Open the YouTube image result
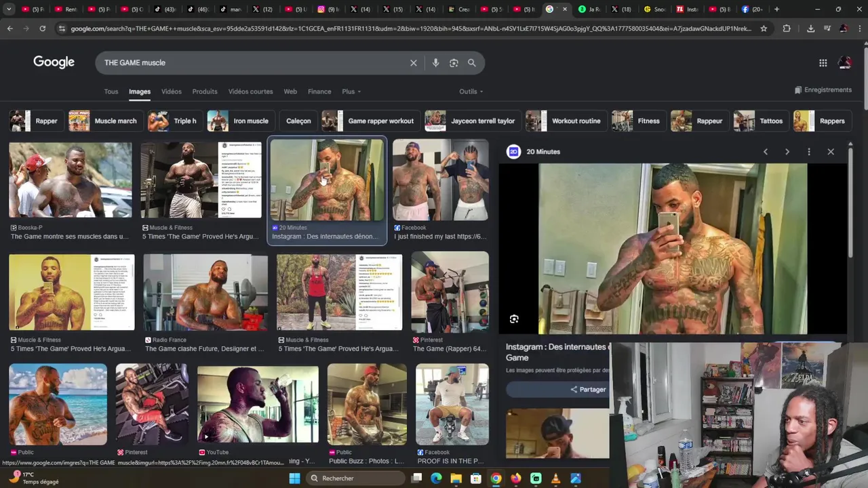 (258, 405)
